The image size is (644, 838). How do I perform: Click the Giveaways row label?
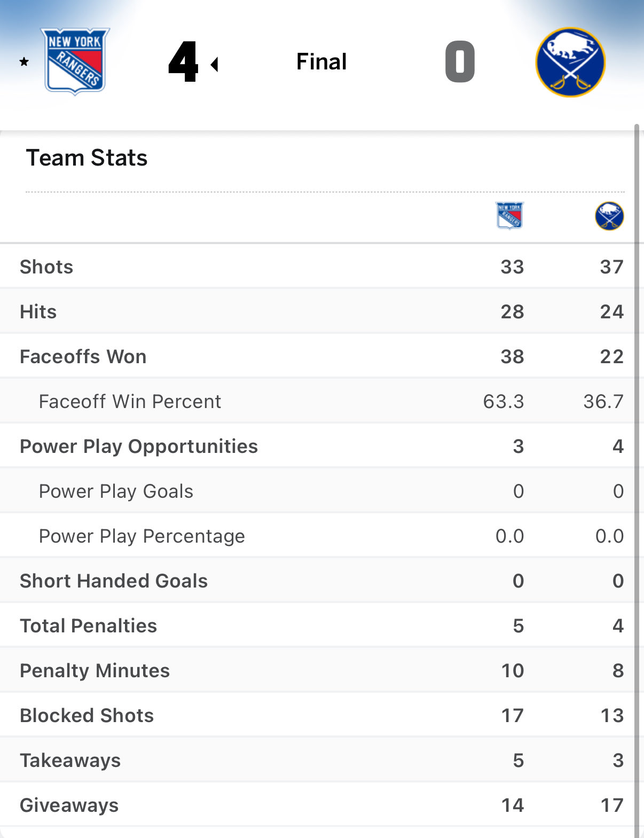[x=69, y=805]
